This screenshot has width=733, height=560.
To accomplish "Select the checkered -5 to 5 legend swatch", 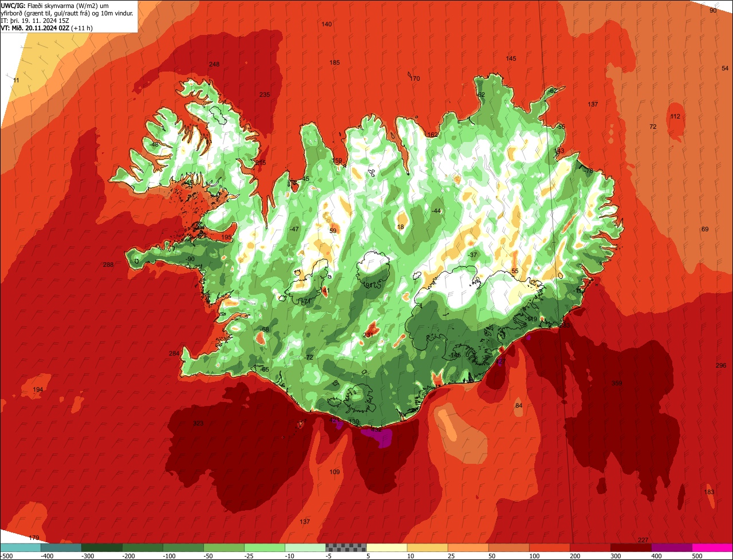I will click(x=346, y=547).
